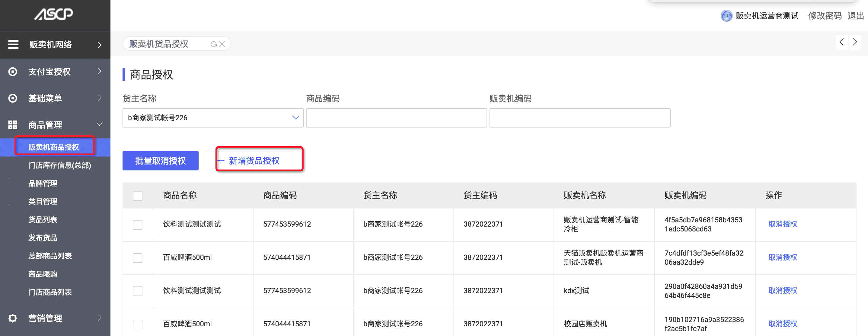Open 品牌管理 in sidebar
Image resolution: width=868 pixels, height=336 pixels.
(x=43, y=183)
